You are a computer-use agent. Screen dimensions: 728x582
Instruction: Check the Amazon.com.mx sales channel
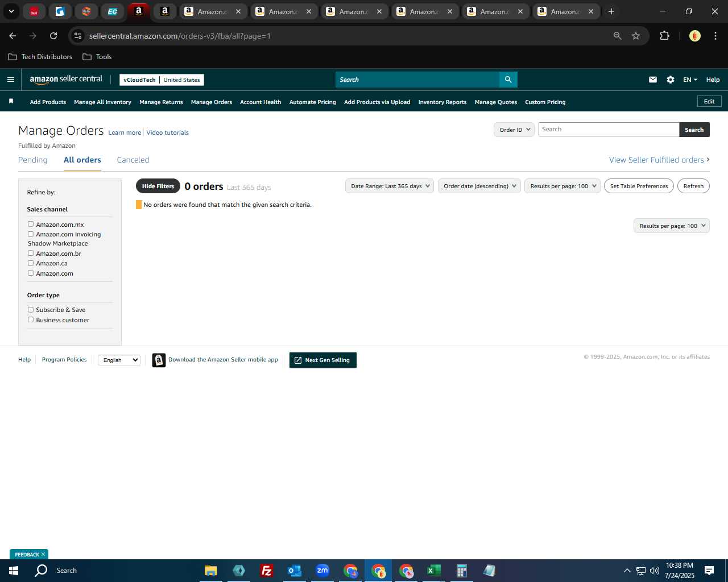click(31, 224)
